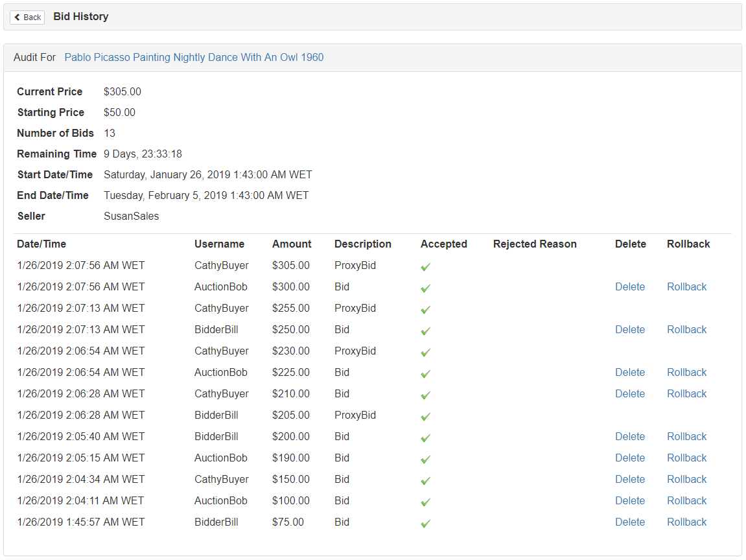This screenshot has width=746, height=560.
Task: Delete CathyBuyer's $210.00 bid
Action: (630, 394)
